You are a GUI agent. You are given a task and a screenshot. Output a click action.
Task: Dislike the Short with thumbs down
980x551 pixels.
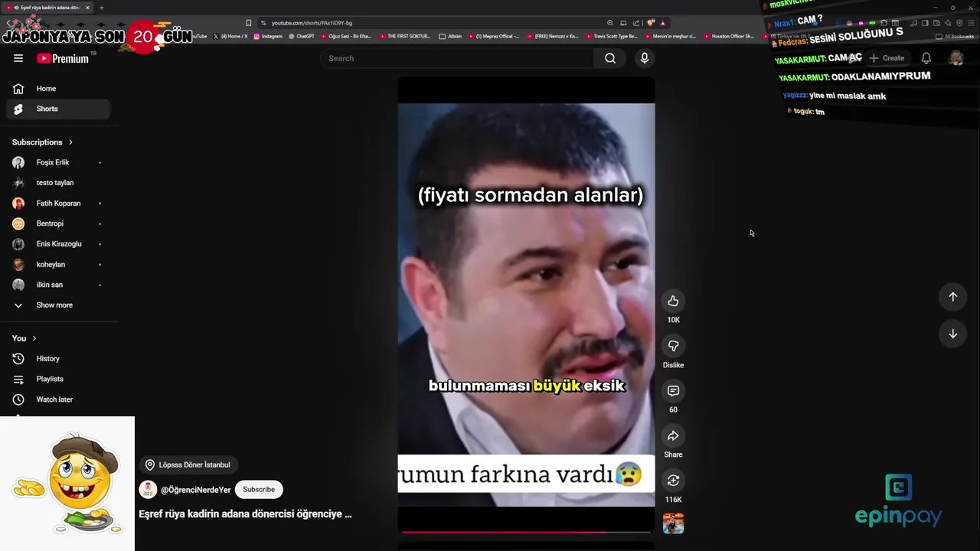pyautogui.click(x=673, y=346)
